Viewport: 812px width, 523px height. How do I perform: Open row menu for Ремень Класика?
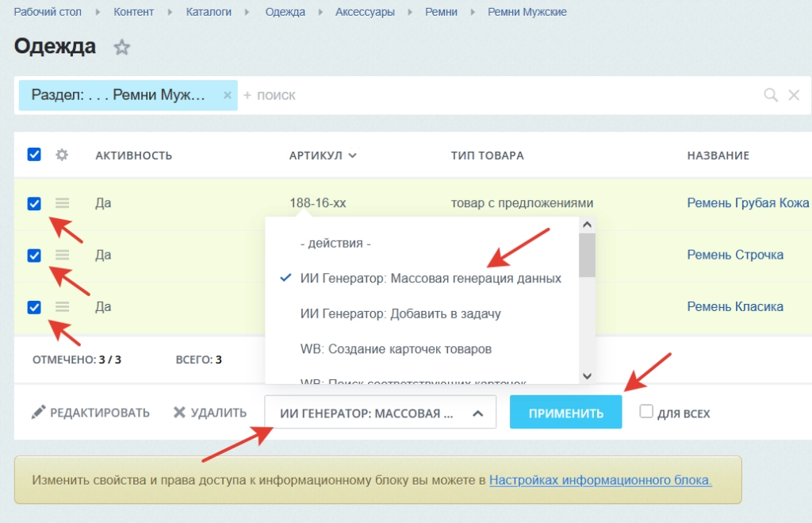62,306
